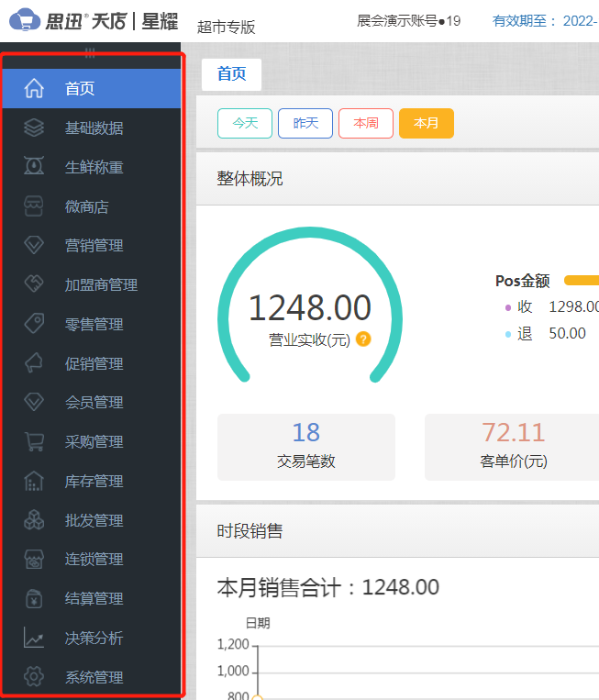Click the home icon beside 首页
The height and width of the screenshot is (700, 599).
(34, 88)
